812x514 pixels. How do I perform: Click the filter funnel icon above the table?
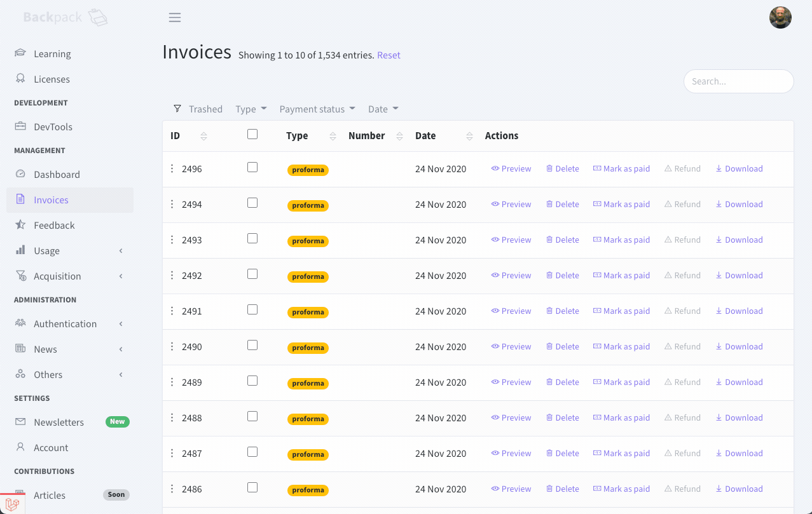177,109
